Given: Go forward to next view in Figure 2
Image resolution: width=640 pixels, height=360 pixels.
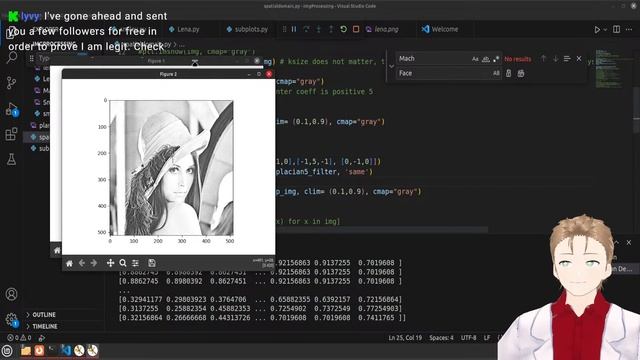Looking at the screenshot, I should click(x=94, y=263).
